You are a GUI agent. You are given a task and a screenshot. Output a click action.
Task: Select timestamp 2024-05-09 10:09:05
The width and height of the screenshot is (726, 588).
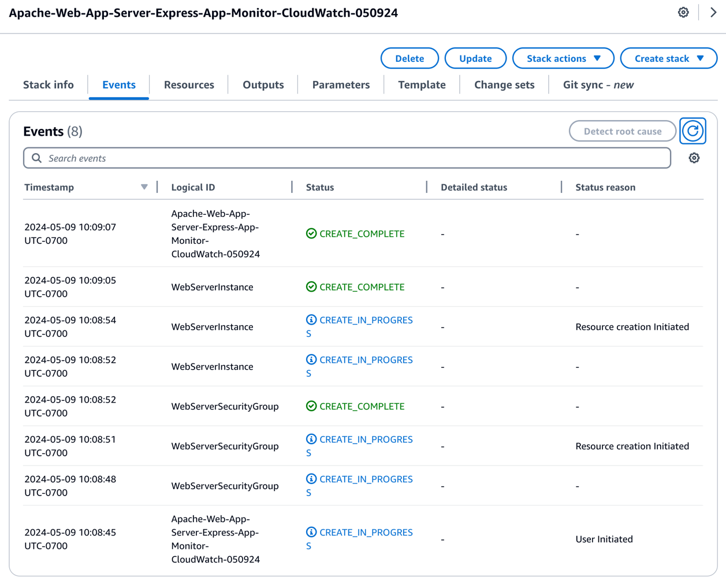click(x=70, y=286)
